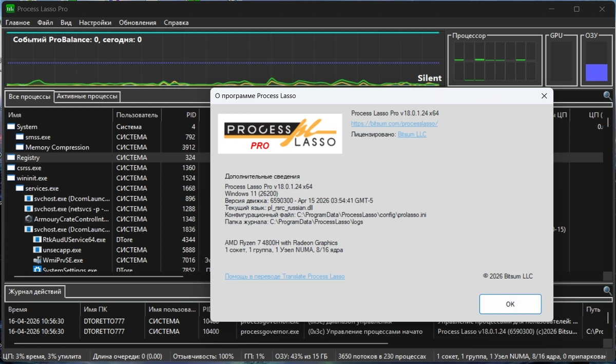Select the Журнал действий tab

(35, 292)
